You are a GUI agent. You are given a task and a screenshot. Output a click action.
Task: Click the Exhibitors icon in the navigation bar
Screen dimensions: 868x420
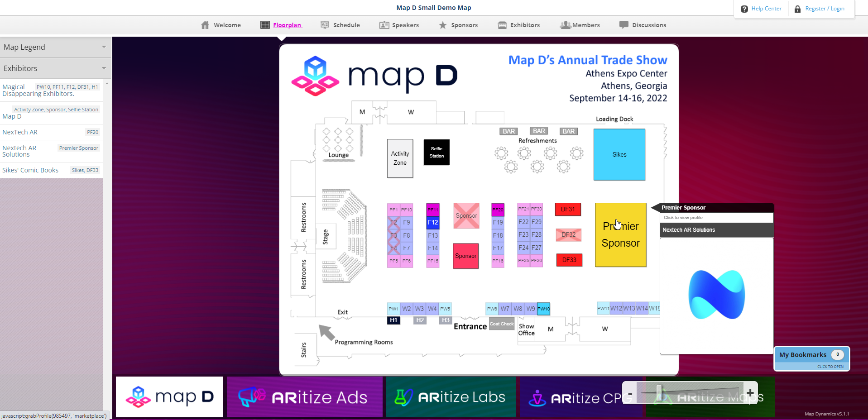[x=503, y=25]
